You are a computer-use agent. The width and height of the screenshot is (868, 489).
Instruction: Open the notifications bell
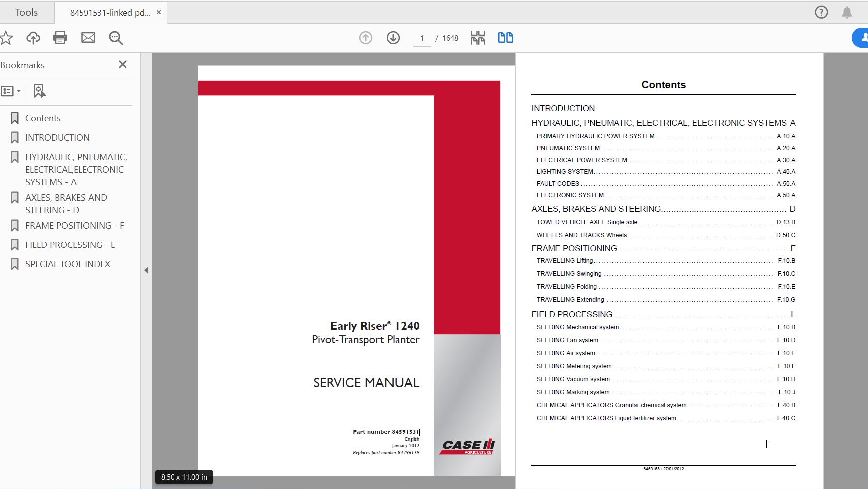coord(848,12)
